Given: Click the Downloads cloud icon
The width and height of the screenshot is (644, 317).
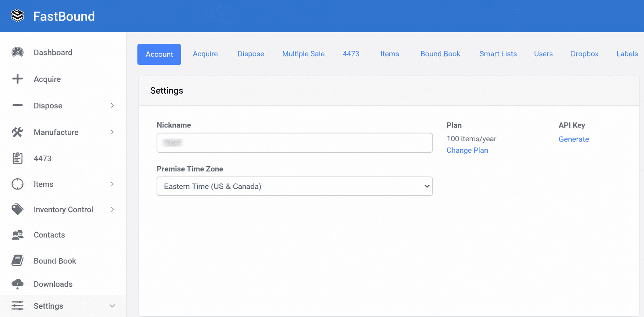Looking at the screenshot, I should click(x=17, y=284).
